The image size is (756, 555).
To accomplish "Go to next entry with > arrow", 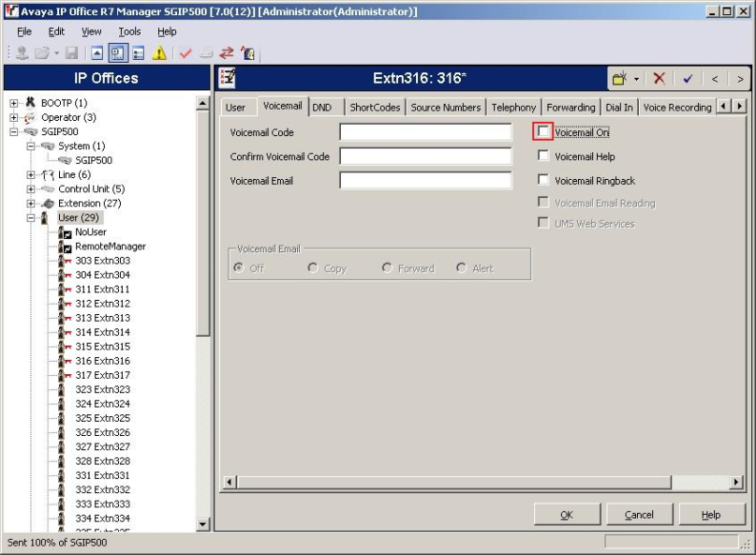I will click(x=740, y=78).
